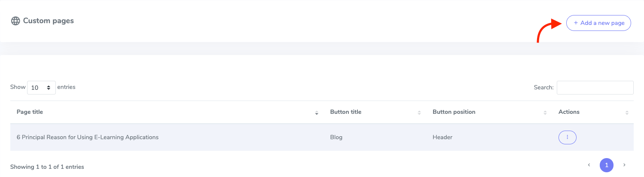Screen dimensions: 644x177
Task: Select the 6 Principal Reason page row title
Action: (x=88, y=137)
